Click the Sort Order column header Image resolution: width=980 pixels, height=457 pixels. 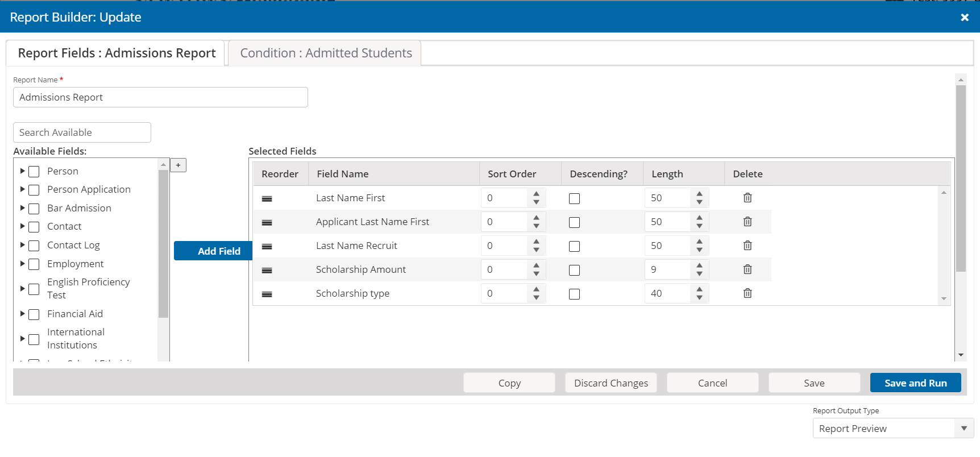pos(520,174)
